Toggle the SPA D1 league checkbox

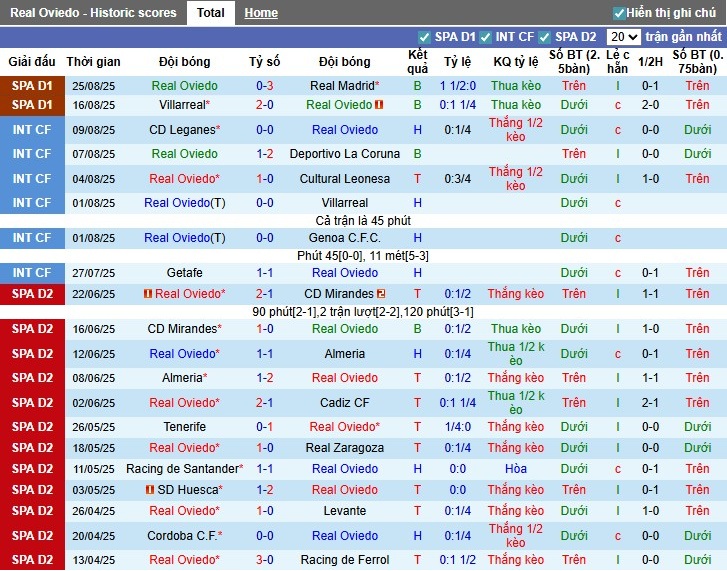pos(424,37)
